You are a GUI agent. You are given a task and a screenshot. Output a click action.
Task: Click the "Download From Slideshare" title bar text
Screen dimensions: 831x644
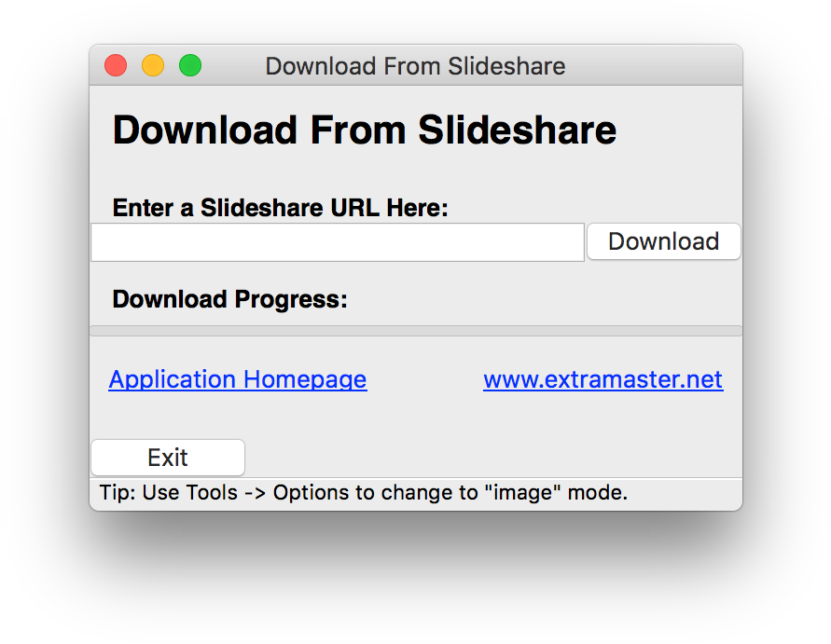pos(415,66)
